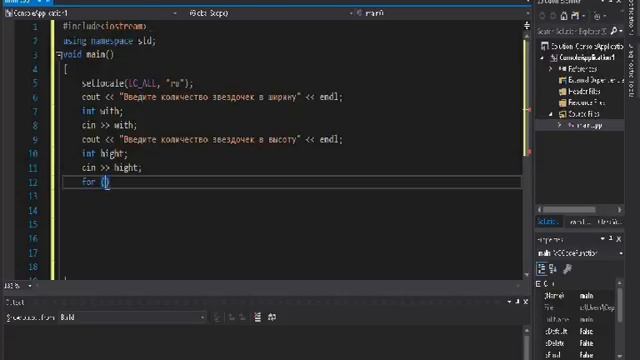Click the Alphabetical sort icon in Properties toolbar
This screenshot has width=640, height=360.
pos(553,269)
